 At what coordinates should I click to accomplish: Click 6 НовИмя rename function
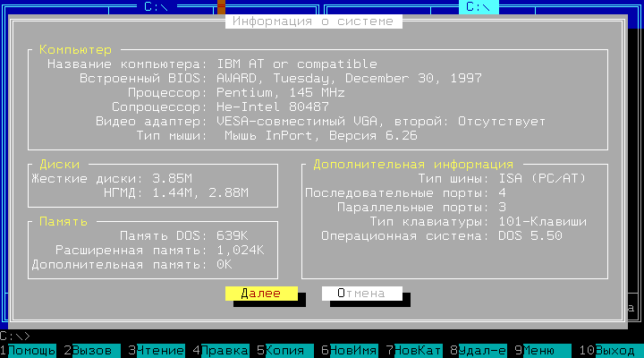coord(353,350)
